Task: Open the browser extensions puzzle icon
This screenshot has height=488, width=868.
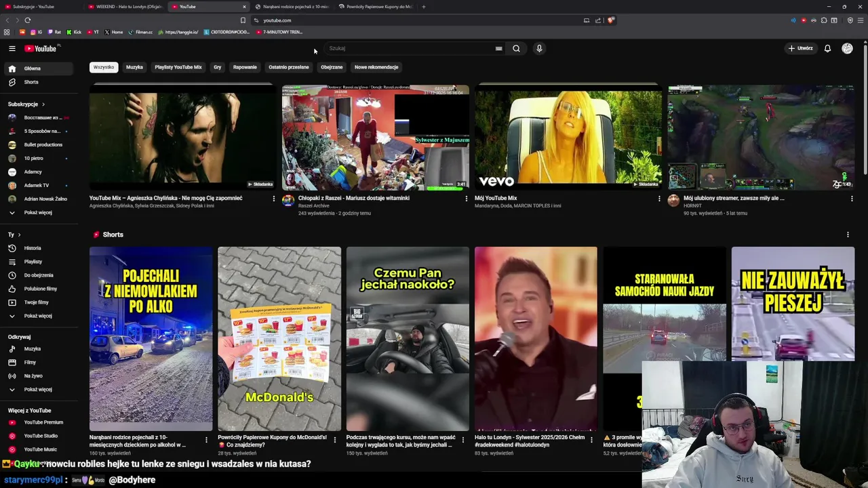Action: click(x=824, y=20)
